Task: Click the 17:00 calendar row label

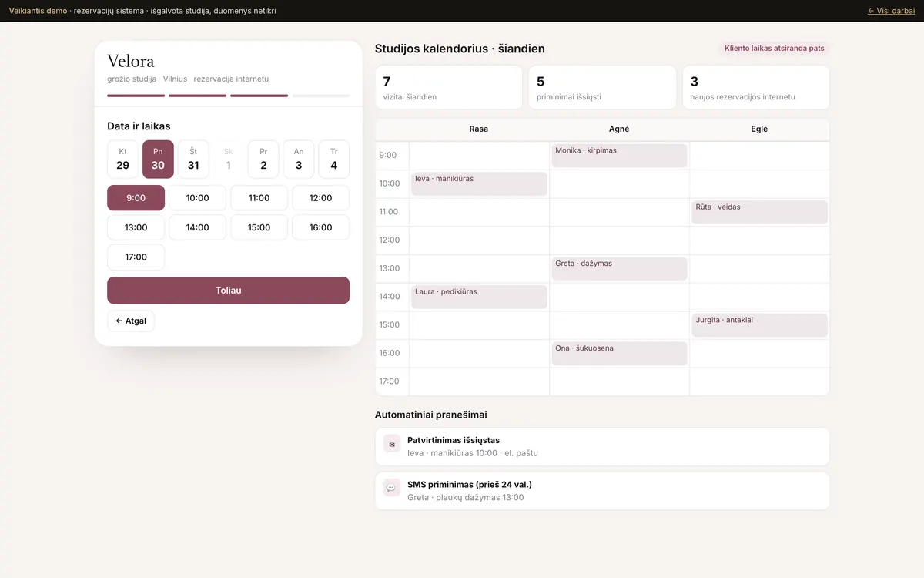Action: click(388, 381)
